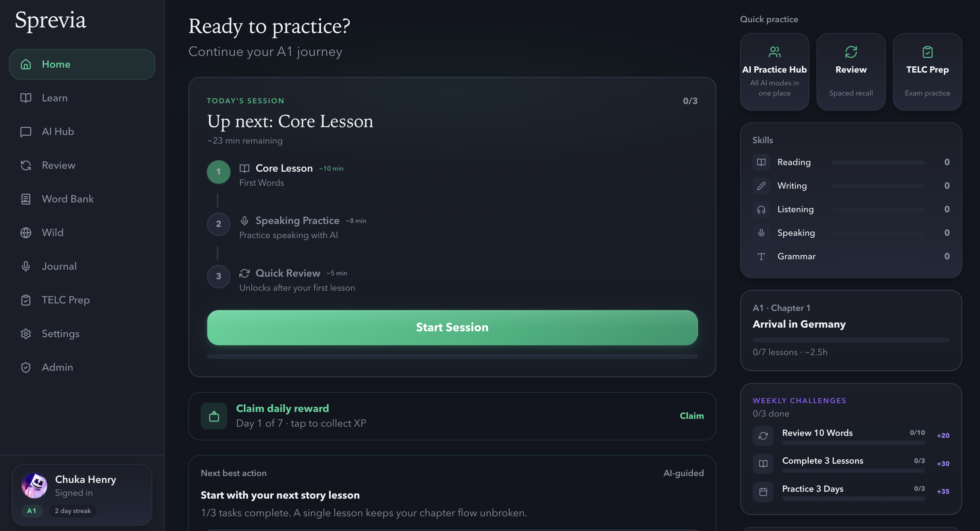Image resolution: width=980 pixels, height=531 pixels.
Task: Claim the daily reward
Action: (x=692, y=416)
